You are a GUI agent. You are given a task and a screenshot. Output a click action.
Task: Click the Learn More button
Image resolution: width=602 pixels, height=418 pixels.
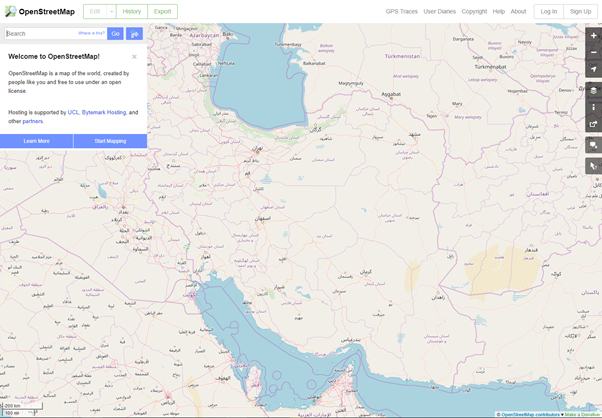pyautogui.click(x=36, y=141)
